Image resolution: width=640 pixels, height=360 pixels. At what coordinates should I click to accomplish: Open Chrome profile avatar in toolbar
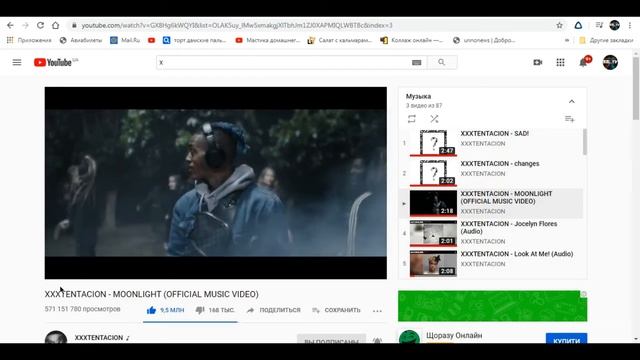pos(614,25)
